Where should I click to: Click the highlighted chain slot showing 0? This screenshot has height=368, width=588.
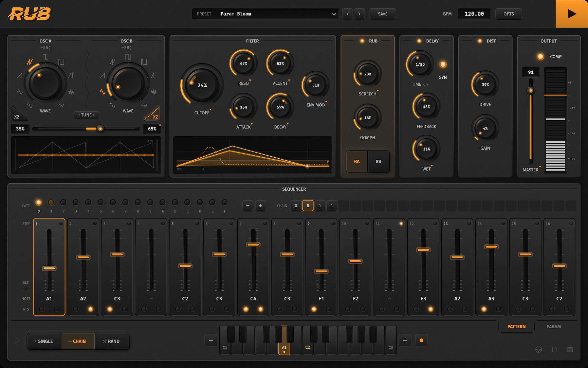308,206
